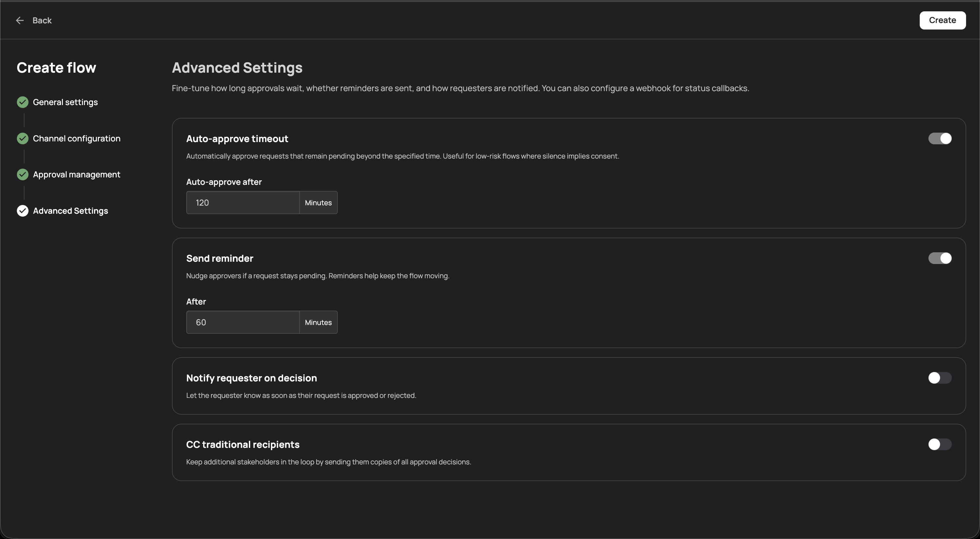980x539 pixels.
Task: Go to General settings step
Action: click(65, 102)
